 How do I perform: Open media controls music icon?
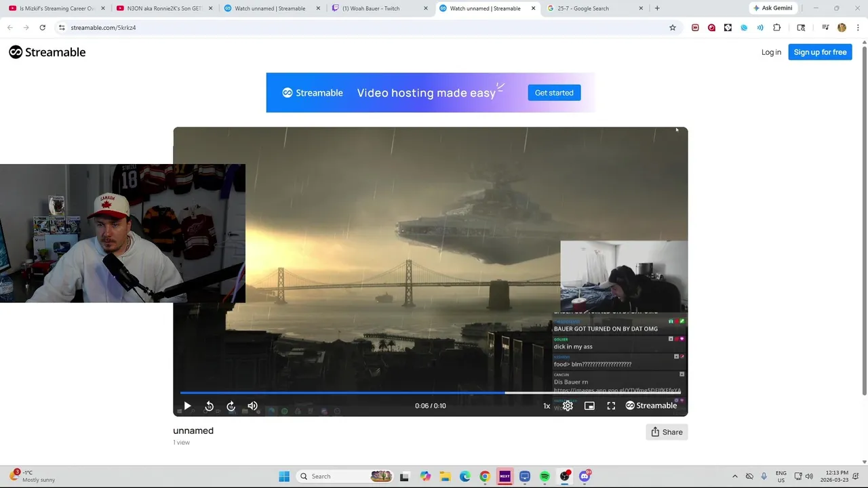(825, 28)
